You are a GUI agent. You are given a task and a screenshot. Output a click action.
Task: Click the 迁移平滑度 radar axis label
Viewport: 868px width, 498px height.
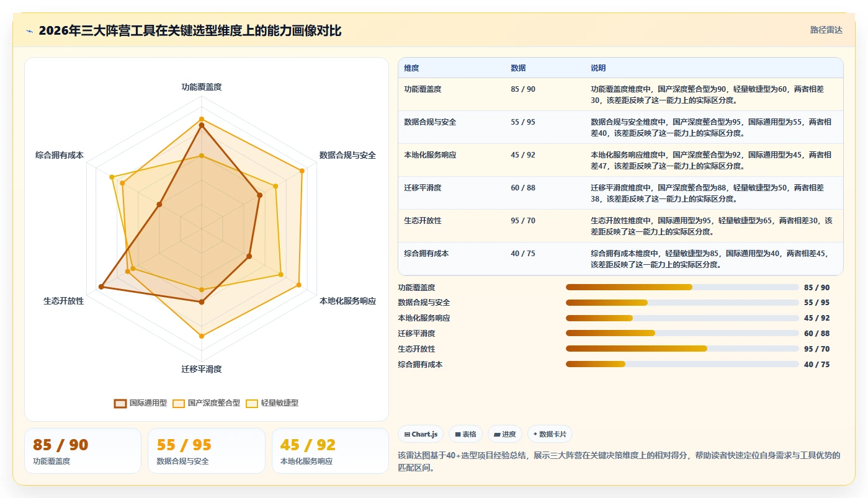(202, 369)
